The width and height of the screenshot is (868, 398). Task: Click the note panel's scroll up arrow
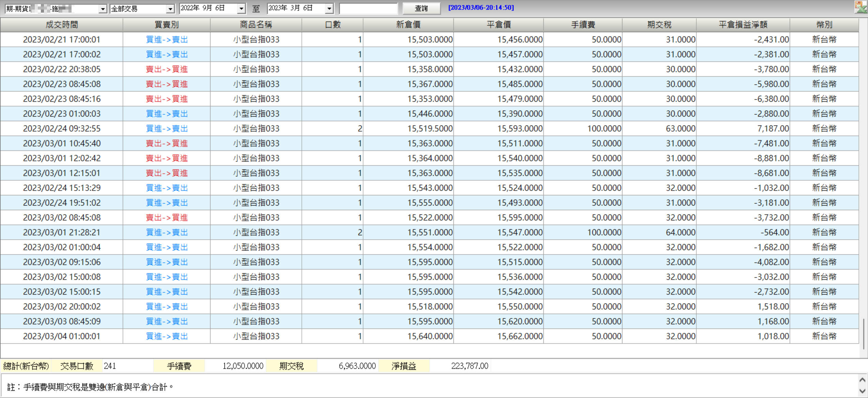(x=862, y=380)
